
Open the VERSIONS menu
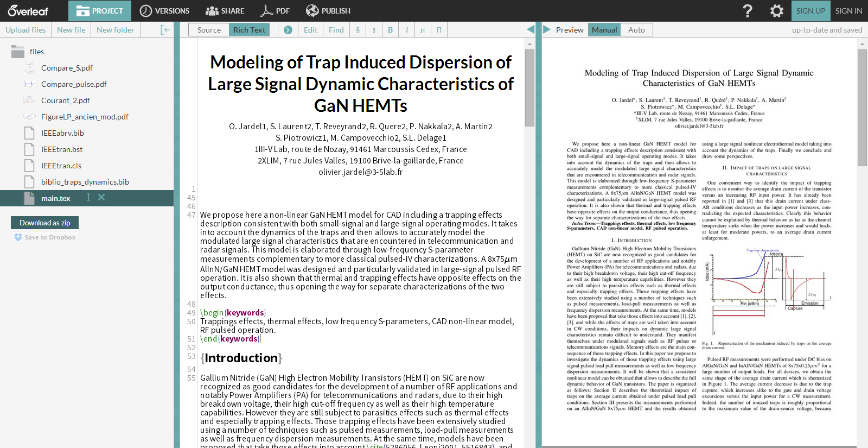pyautogui.click(x=165, y=11)
